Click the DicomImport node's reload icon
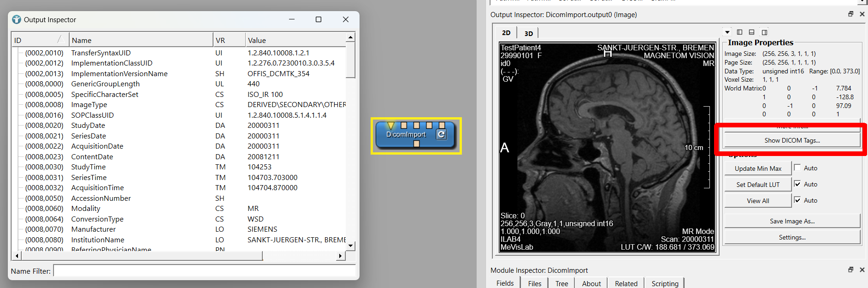868x288 pixels. 441,134
